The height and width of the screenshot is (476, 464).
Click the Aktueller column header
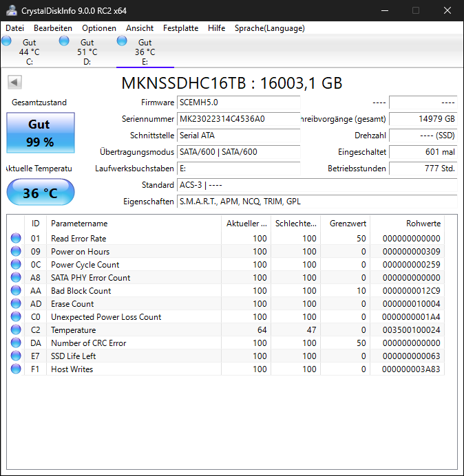pos(246,224)
